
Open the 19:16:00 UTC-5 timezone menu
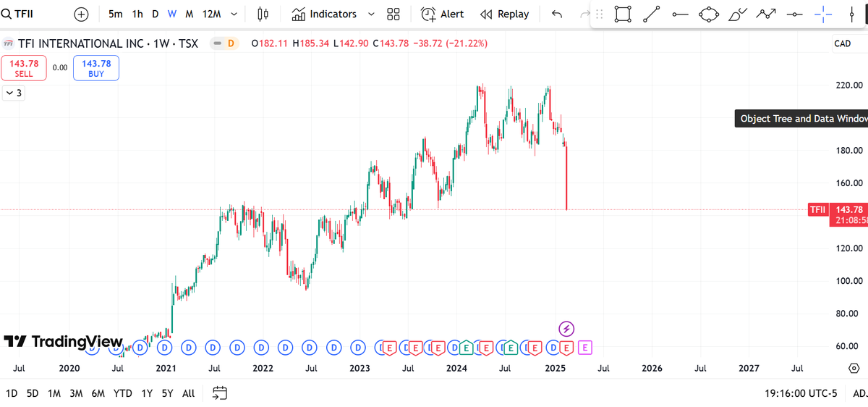click(801, 393)
